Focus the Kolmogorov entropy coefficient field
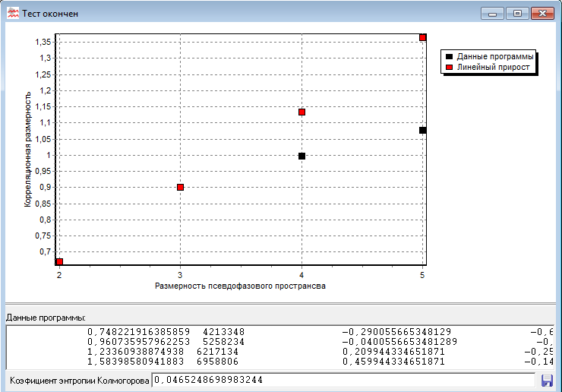562x392 pixels. pos(342,379)
